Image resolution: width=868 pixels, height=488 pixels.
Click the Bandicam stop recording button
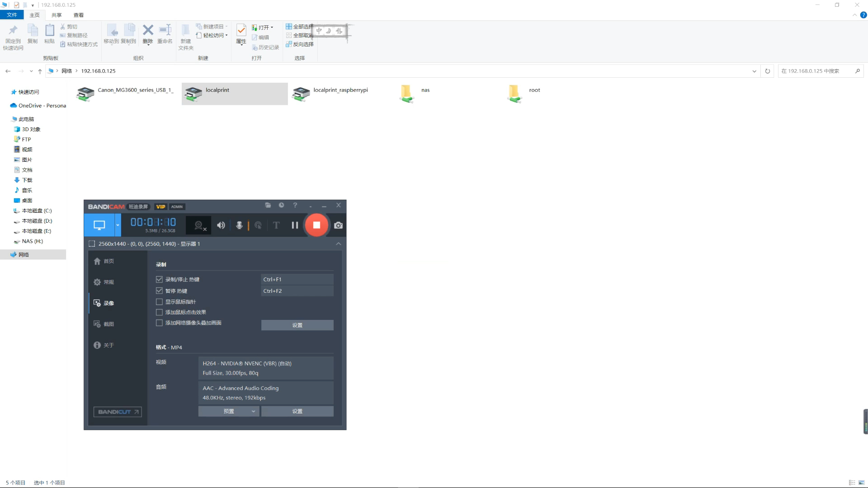click(316, 225)
